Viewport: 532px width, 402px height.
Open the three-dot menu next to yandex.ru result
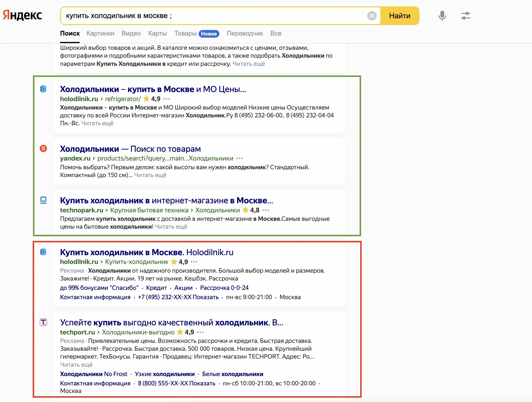pyautogui.click(x=239, y=158)
